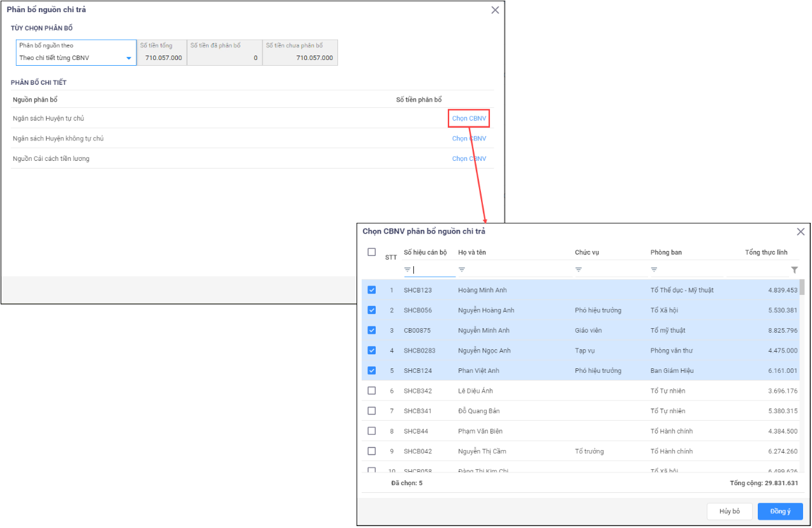
Task: Click filter icon under Số hiệu cán bộ
Action: pos(408,270)
